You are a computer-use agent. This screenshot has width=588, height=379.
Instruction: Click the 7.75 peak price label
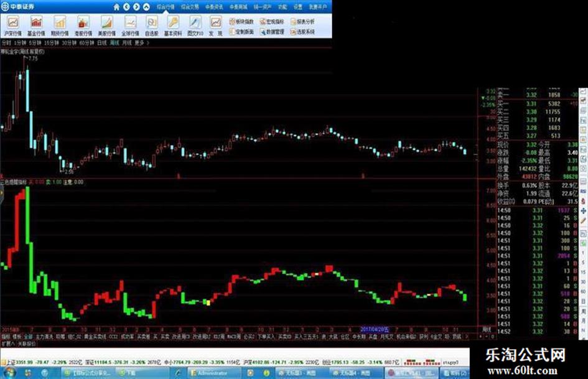point(32,58)
